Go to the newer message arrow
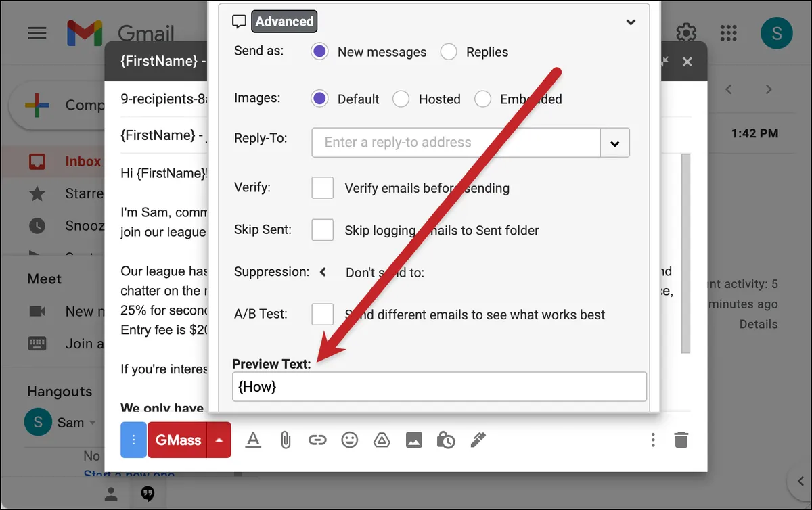 pos(729,89)
